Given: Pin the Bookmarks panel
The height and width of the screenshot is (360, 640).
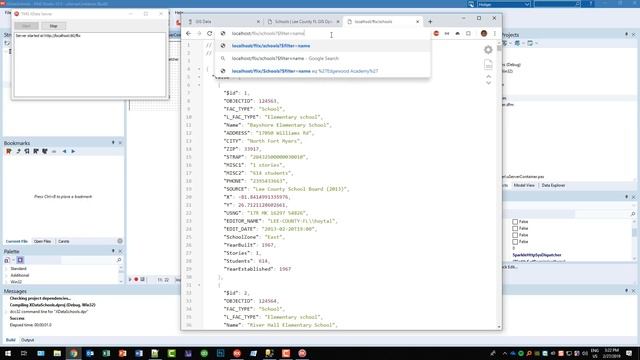Looking at the screenshot, I should 113,143.
